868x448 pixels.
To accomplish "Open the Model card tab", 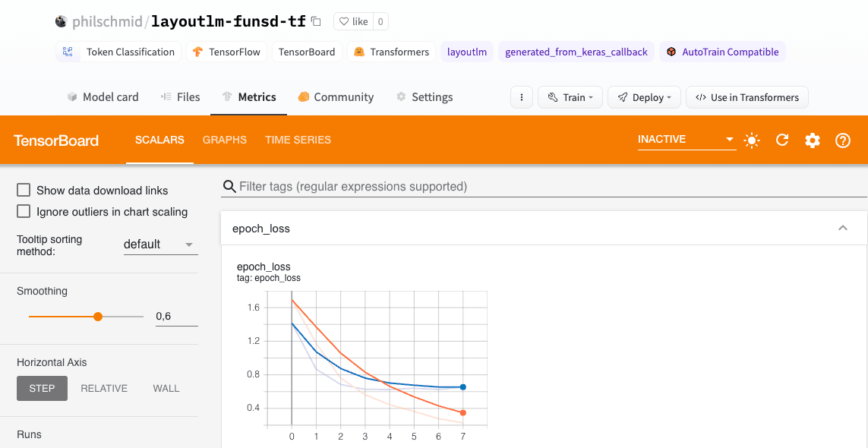I will (x=103, y=97).
